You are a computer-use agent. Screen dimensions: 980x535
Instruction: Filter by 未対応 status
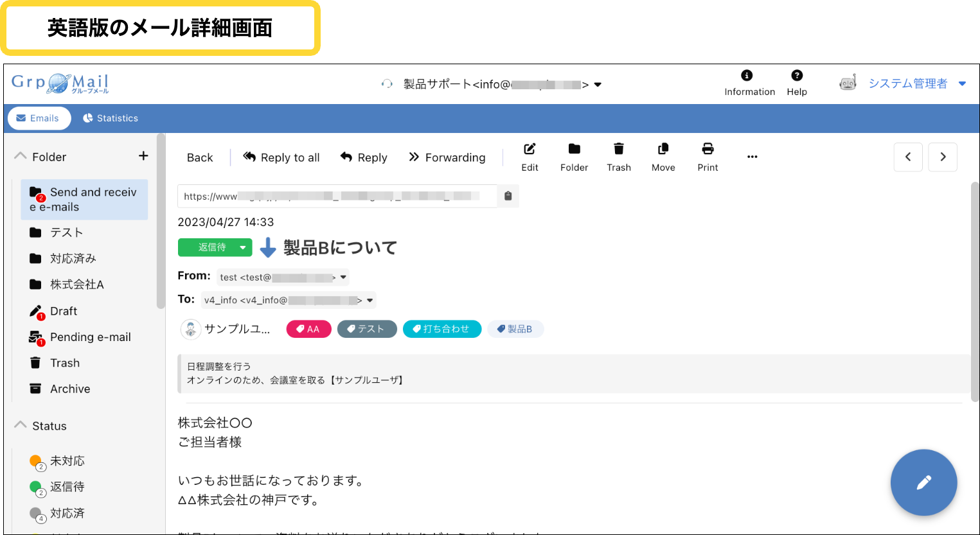tap(58, 461)
